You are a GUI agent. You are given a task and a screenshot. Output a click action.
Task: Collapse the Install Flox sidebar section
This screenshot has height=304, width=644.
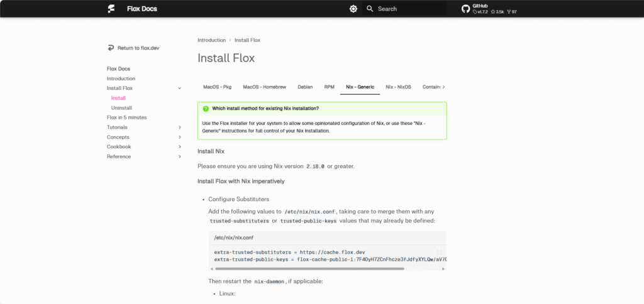tap(179, 88)
